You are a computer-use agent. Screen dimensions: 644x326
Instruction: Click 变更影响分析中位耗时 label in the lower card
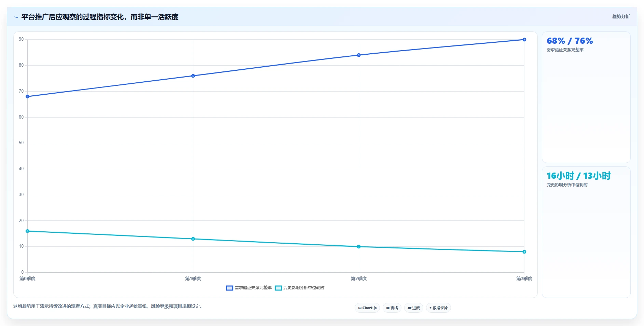tap(567, 185)
